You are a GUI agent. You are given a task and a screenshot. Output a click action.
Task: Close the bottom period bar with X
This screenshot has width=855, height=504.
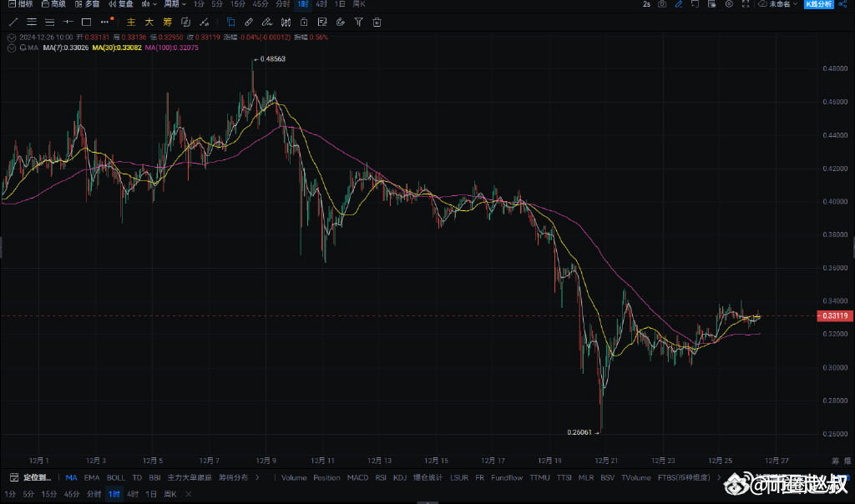pyautogui.click(x=188, y=494)
